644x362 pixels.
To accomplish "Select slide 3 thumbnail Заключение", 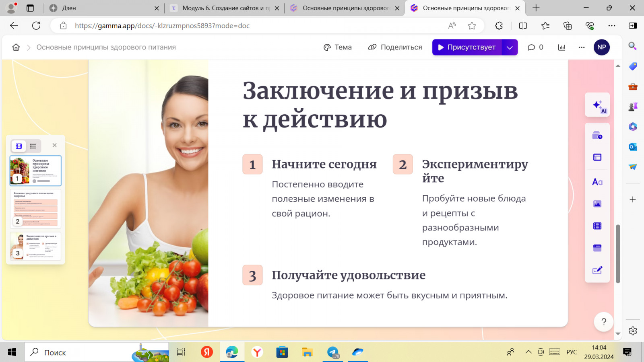I will (35, 246).
